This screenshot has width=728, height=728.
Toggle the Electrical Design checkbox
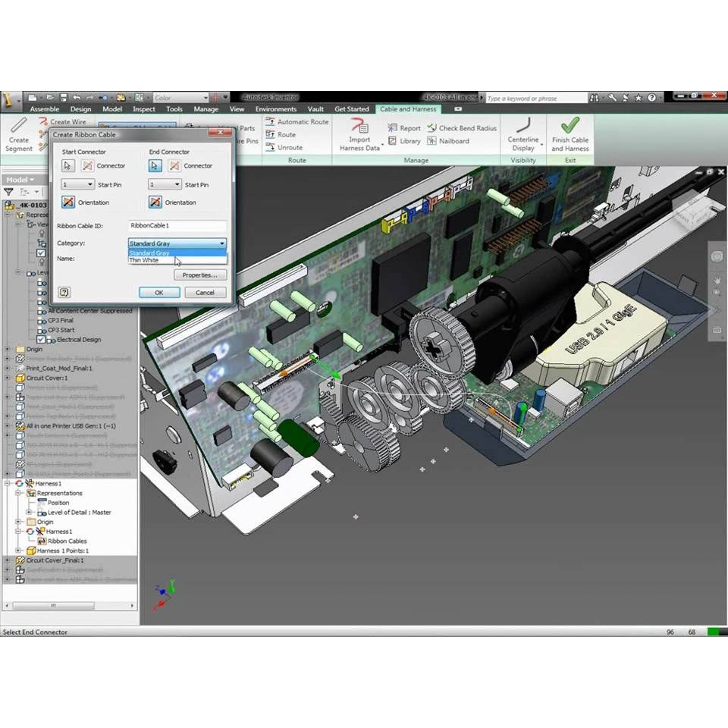pos(41,339)
